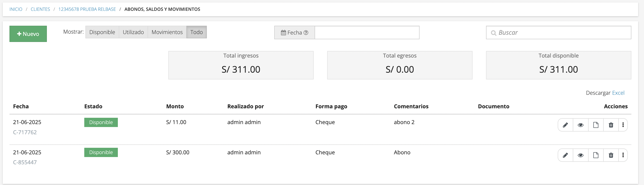
Task: Click the amount S/ 11.00
Action: click(176, 122)
